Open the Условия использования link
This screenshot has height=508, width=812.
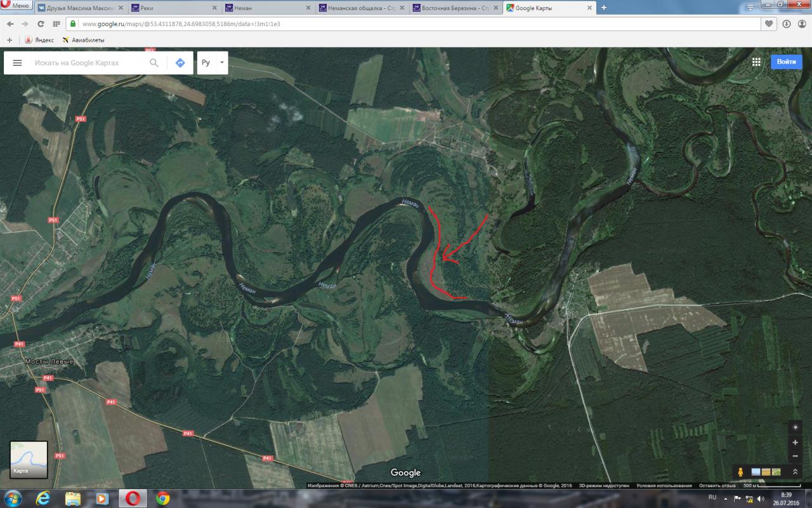(664, 486)
